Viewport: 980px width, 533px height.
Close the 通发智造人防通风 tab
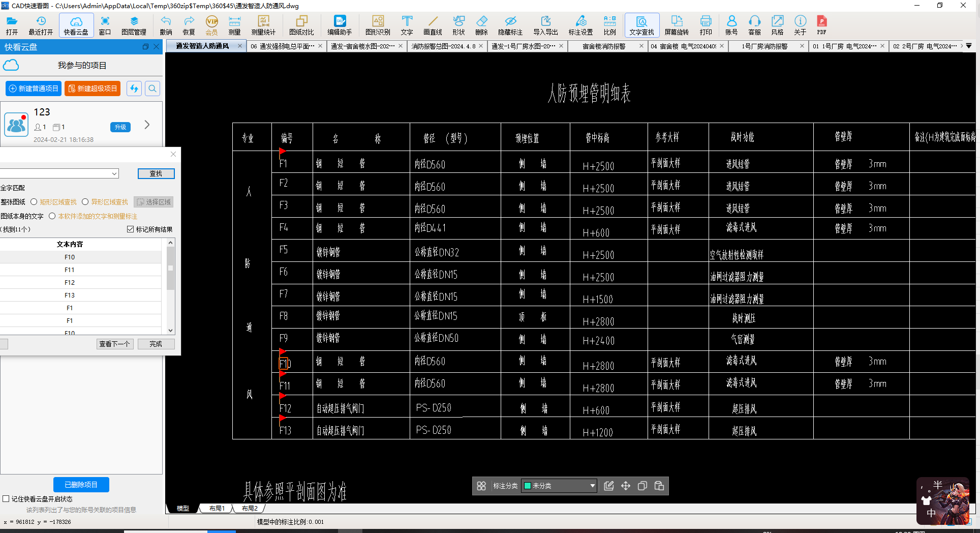tap(240, 46)
